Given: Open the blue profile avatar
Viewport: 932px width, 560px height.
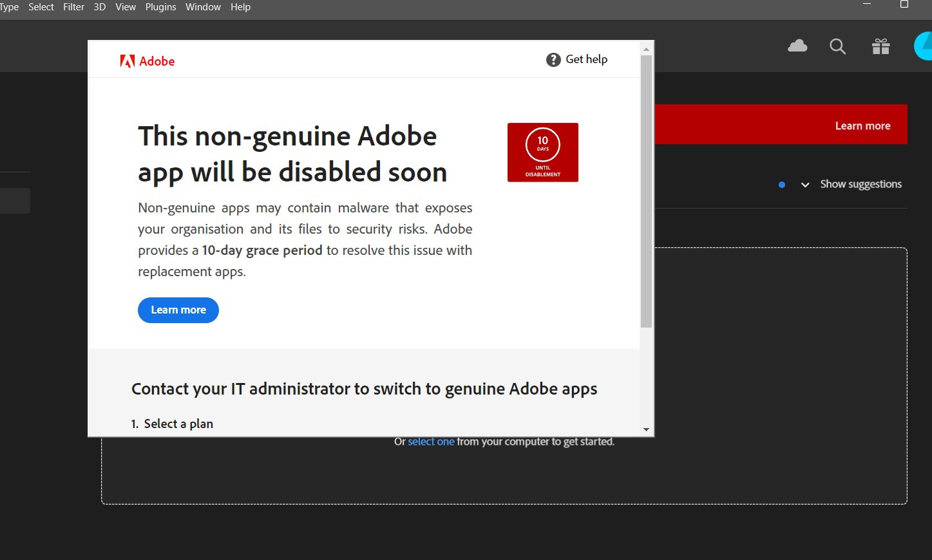Looking at the screenshot, I should pos(923,46).
